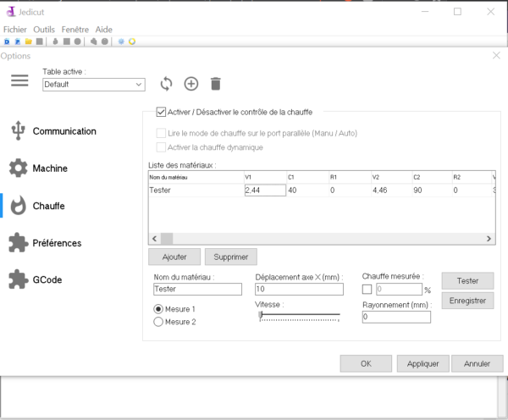
Task: Click the V1 cell value 2,44
Action: click(265, 191)
